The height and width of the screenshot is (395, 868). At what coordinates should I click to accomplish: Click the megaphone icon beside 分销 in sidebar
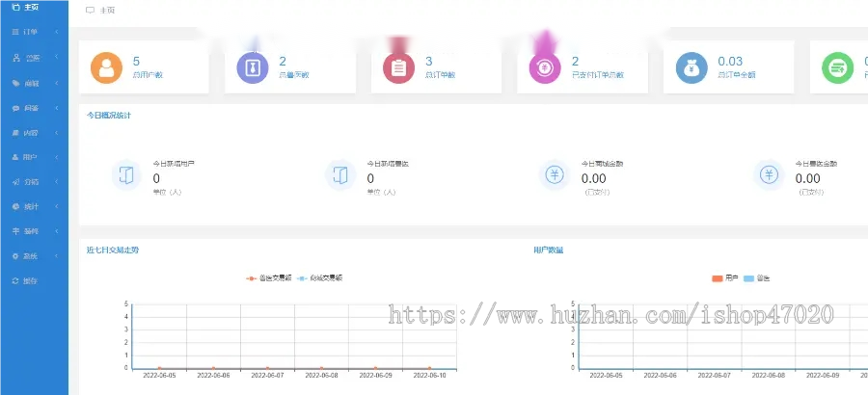pos(15,181)
